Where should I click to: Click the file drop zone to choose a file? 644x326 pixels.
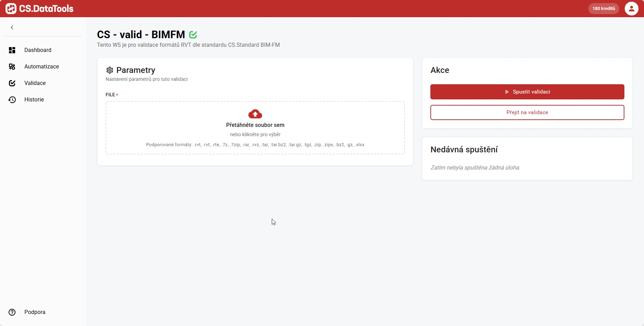pos(255,128)
